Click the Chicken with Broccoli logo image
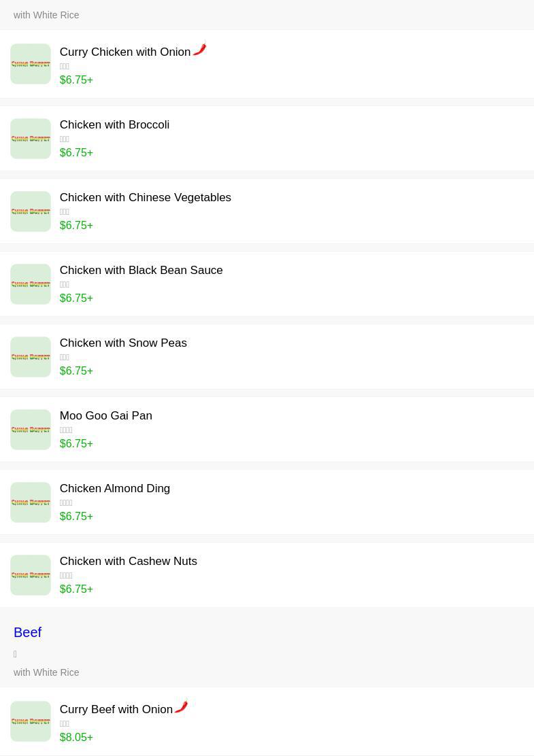Image resolution: width=534 pixels, height=756 pixels. pyautogui.click(x=31, y=139)
